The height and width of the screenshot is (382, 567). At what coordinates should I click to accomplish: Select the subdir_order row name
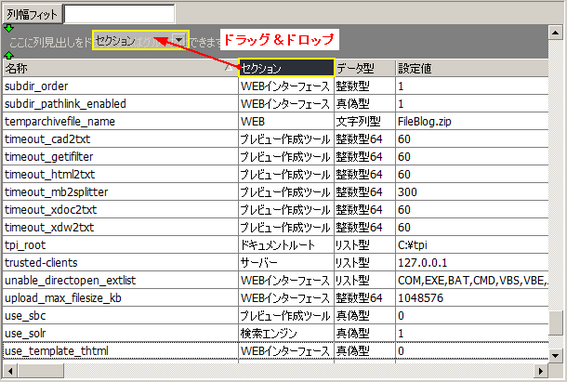[x=120, y=86]
